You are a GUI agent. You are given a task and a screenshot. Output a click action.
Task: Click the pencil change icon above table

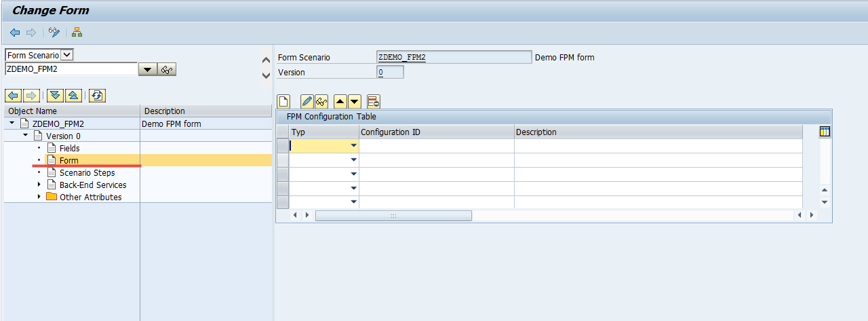[307, 102]
